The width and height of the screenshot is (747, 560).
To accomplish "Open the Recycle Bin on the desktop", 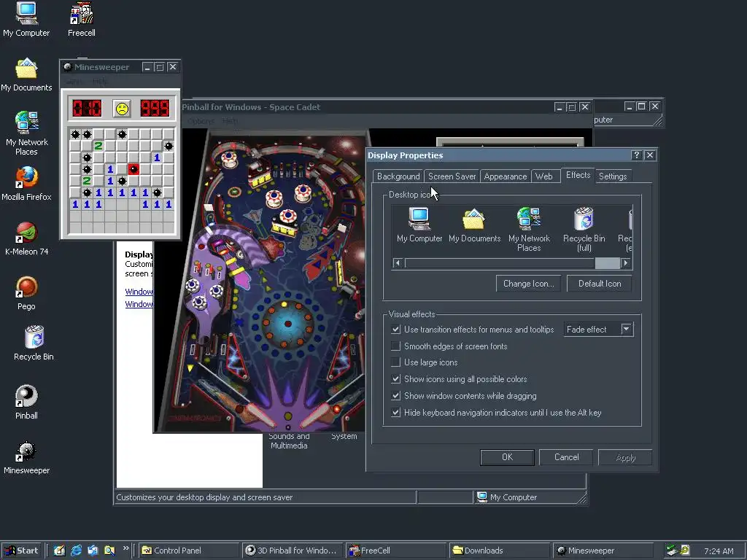I will point(34,343).
